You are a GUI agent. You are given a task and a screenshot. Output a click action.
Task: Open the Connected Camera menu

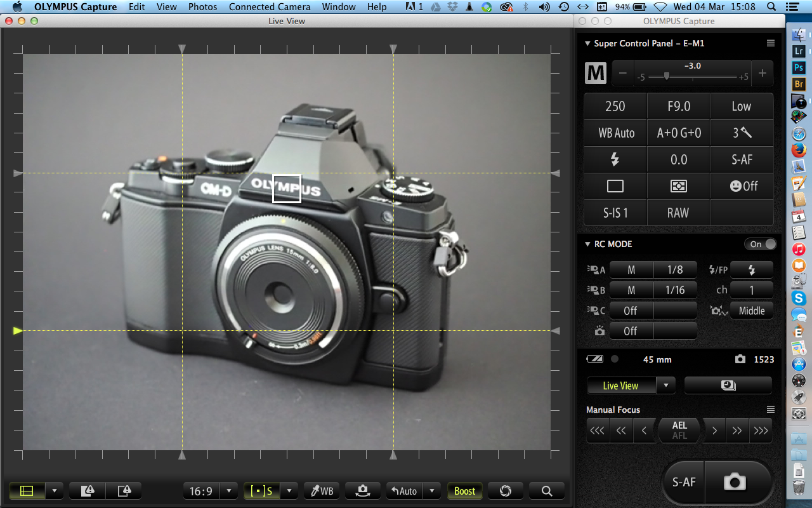pos(270,7)
